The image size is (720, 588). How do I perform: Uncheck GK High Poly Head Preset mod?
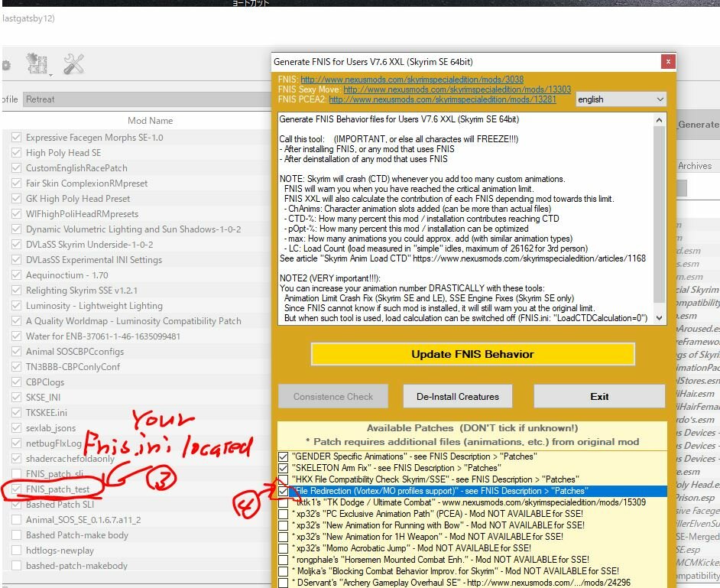(x=16, y=199)
